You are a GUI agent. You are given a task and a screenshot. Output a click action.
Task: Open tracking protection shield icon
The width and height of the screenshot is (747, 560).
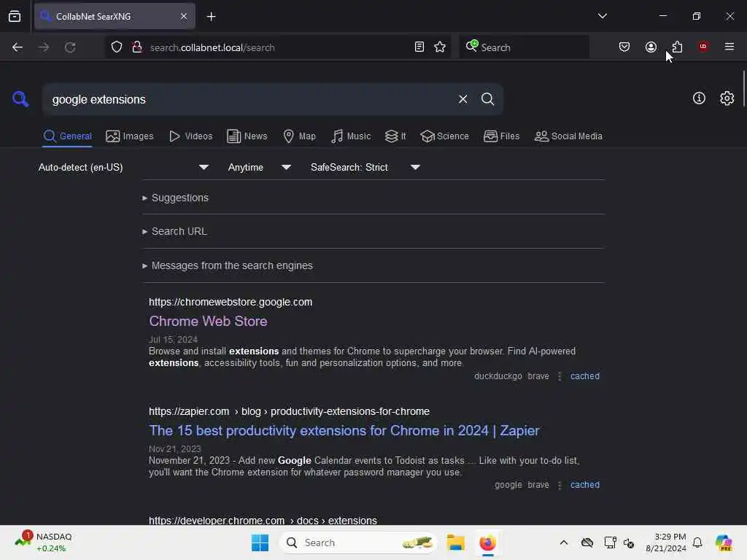(117, 47)
